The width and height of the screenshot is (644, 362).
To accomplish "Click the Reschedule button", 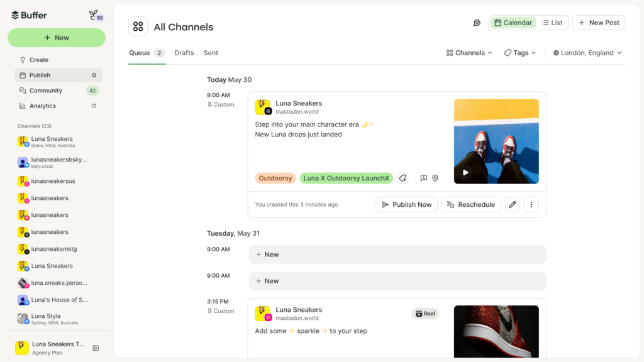I will [x=471, y=204].
